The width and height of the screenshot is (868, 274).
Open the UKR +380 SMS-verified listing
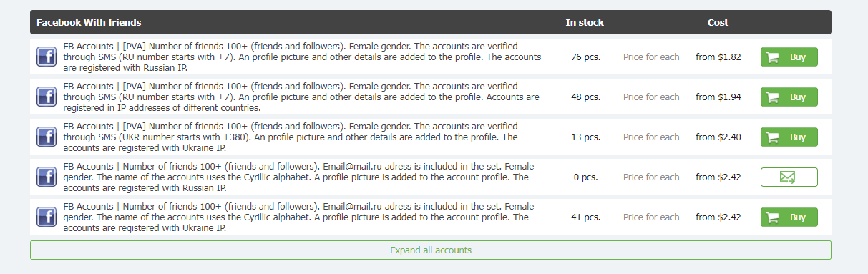pyautogui.click(x=302, y=137)
